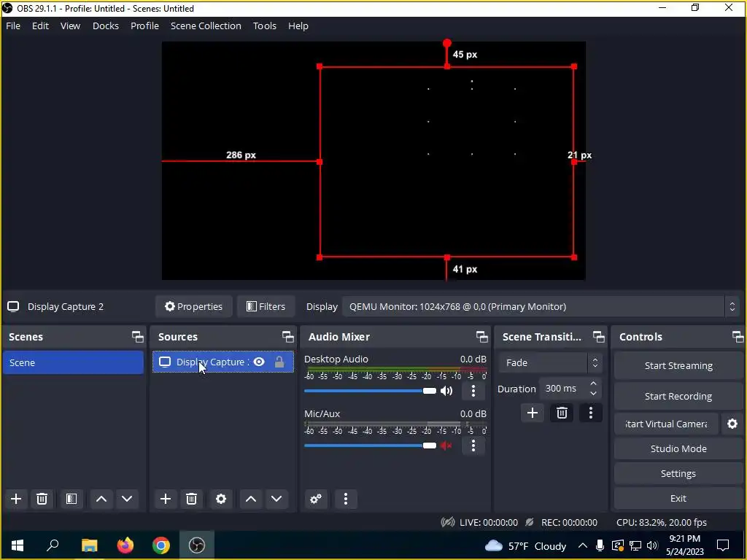Open Settings from Controls dock
The image size is (747, 560).
click(x=678, y=473)
